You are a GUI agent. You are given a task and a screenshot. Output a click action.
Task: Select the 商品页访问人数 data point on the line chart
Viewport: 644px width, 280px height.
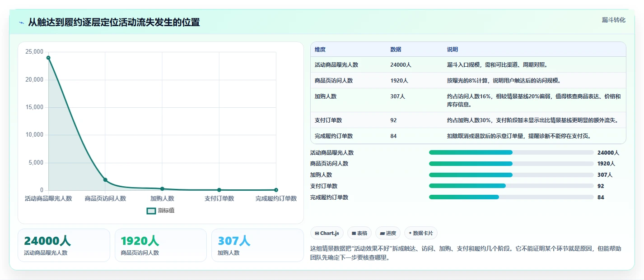(x=105, y=180)
